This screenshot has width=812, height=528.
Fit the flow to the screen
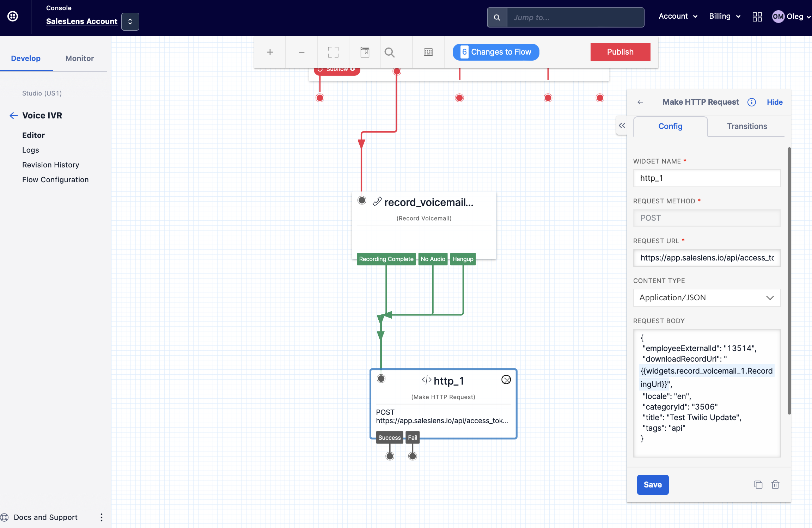[332, 52]
